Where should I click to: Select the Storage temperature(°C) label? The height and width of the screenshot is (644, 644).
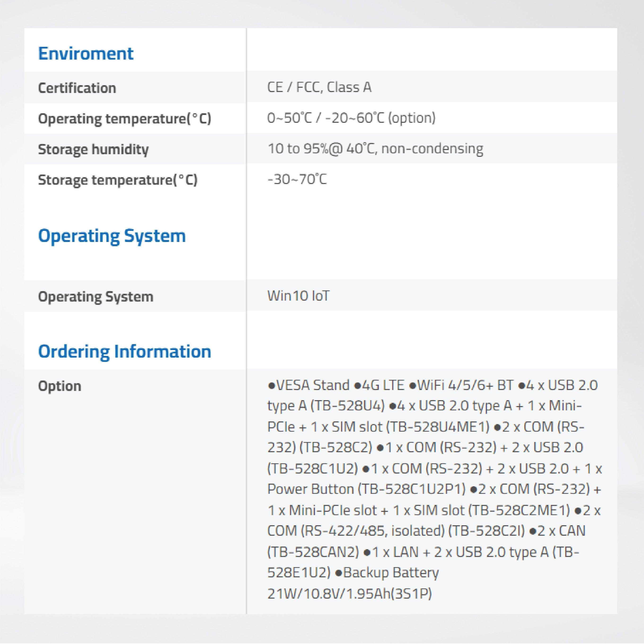click(118, 180)
